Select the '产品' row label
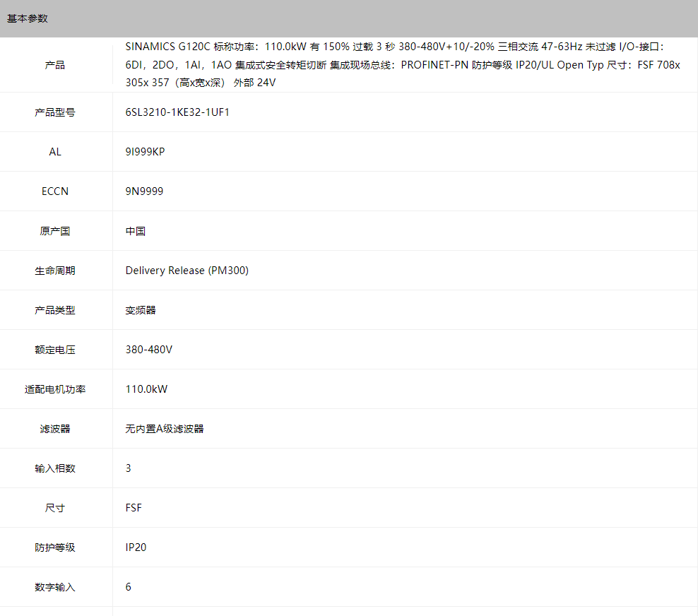Screen dimensions: 698x616 tap(55, 65)
